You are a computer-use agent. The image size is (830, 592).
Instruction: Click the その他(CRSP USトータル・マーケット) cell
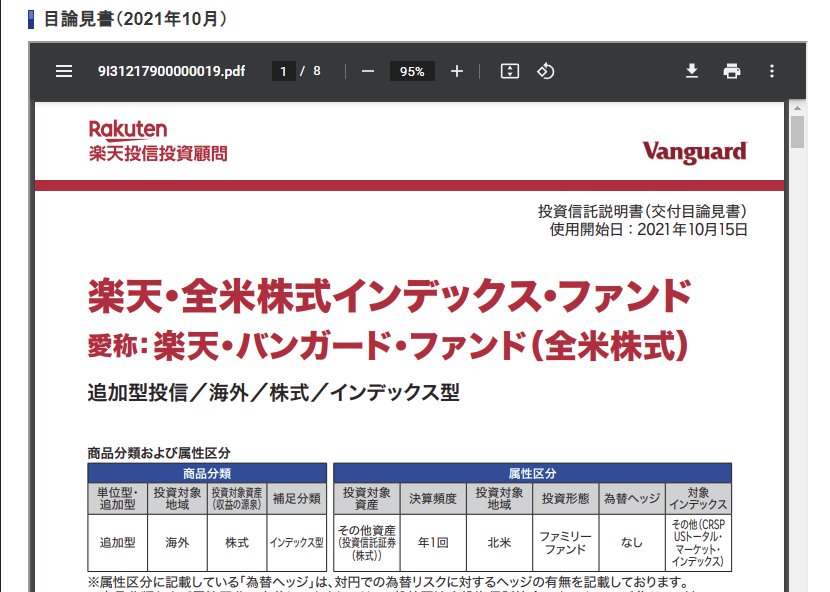click(x=698, y=543)
